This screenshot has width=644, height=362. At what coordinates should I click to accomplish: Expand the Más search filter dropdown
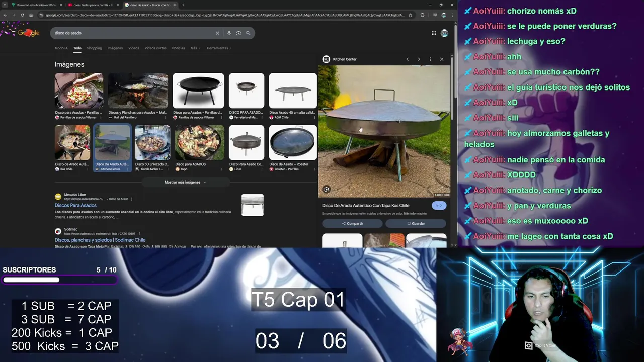(195, 48)
